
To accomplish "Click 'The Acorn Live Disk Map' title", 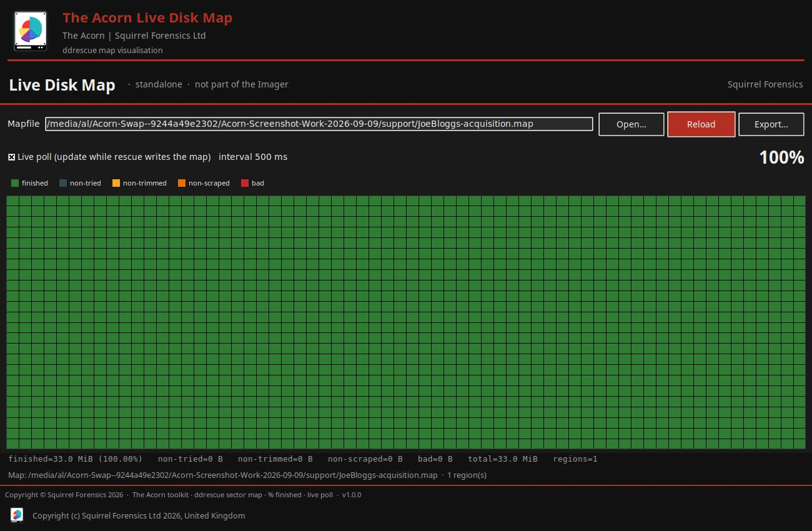I will 147,18.
